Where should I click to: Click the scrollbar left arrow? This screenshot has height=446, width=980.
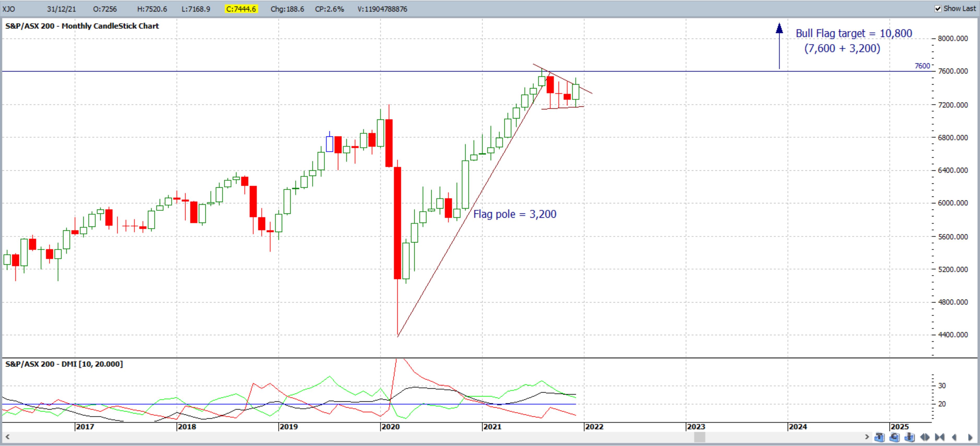[x=7, y=437]
